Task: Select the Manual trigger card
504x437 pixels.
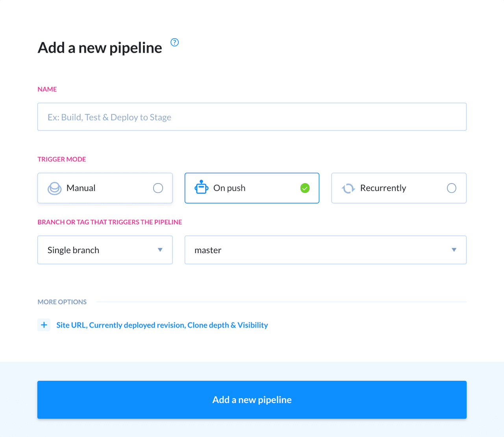Action: coord(105,188)
